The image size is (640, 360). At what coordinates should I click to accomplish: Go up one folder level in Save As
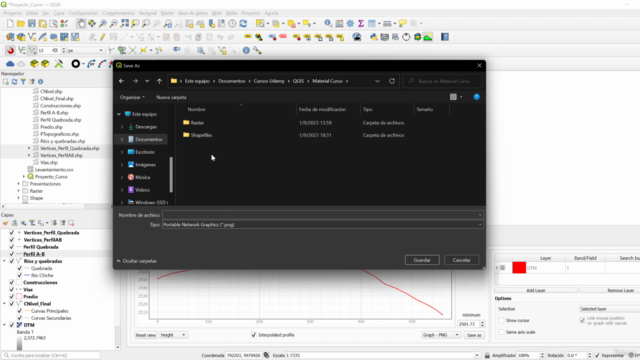pyautogui.click(x=159, y=81)
